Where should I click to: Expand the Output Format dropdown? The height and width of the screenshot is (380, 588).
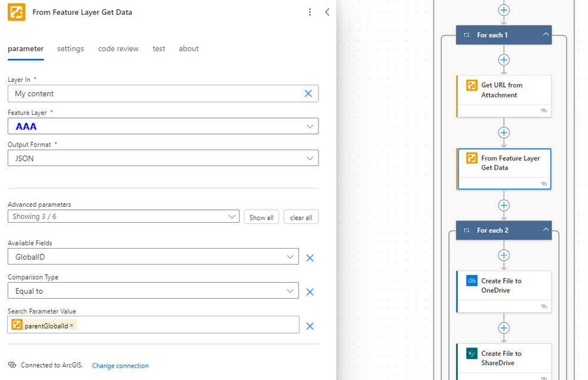coord(310,158)
